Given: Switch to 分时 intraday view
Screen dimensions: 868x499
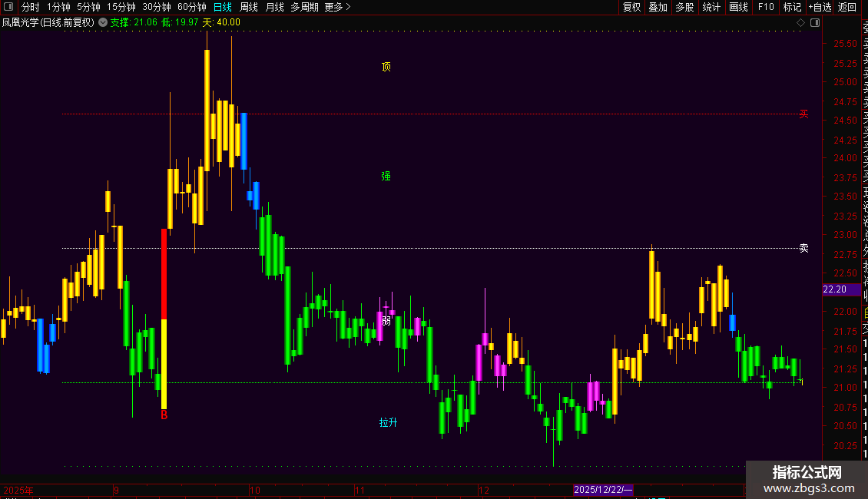Looking at the screenshot, I should click(x=31, y=7).
